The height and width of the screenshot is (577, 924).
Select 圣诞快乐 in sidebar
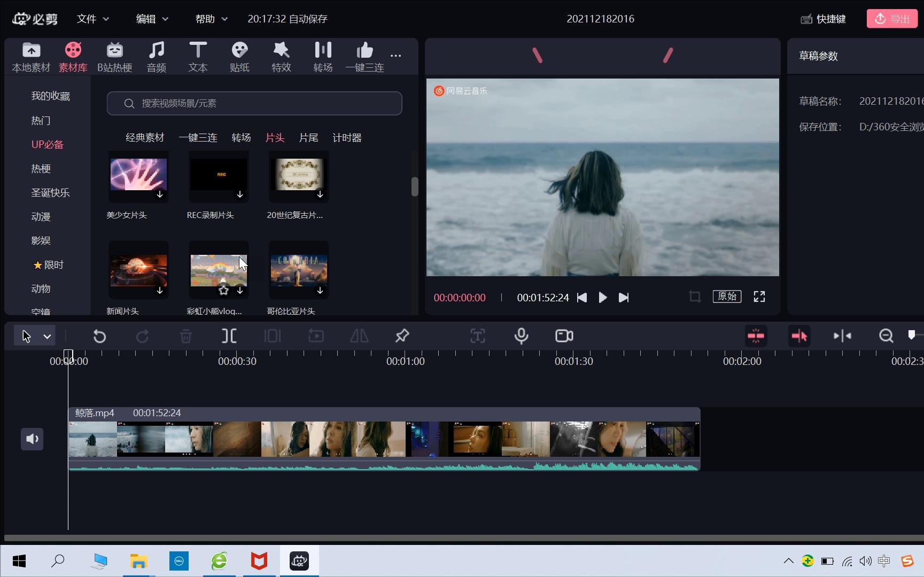click(x=50, y=192)
